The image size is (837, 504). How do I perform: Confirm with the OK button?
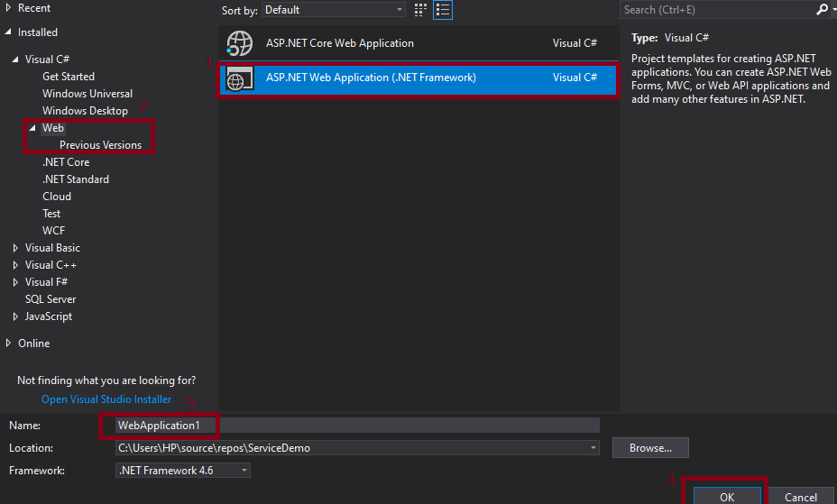click(x=727, y=497)
